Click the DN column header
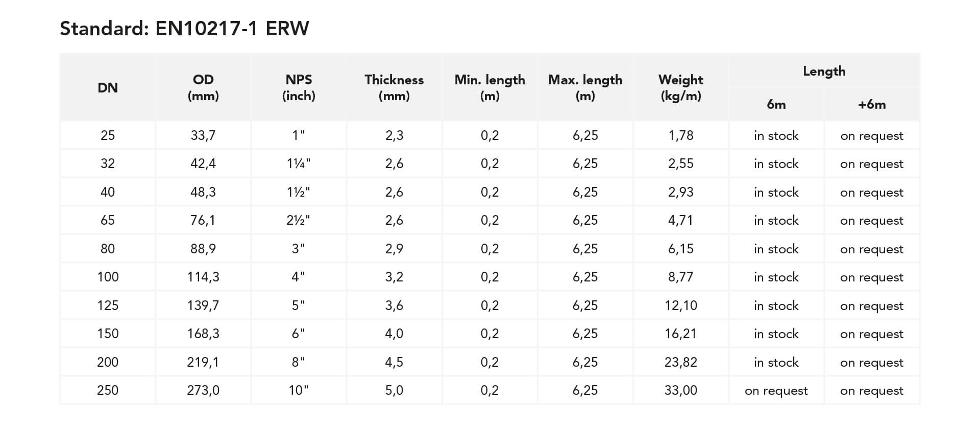Viewport: 980px width, 425px height. tap(108, 88)
